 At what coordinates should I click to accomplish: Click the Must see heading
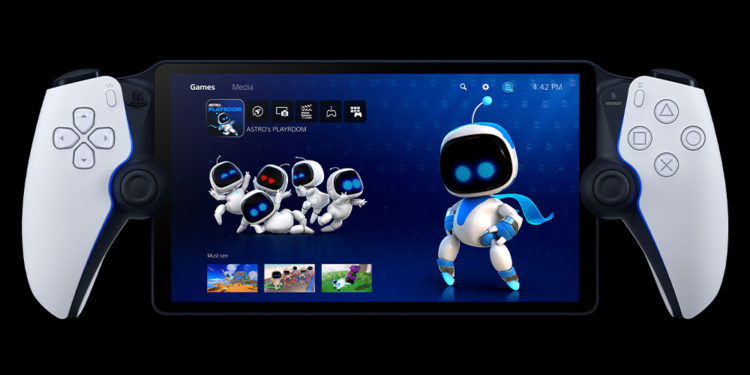tap(217, 256)
